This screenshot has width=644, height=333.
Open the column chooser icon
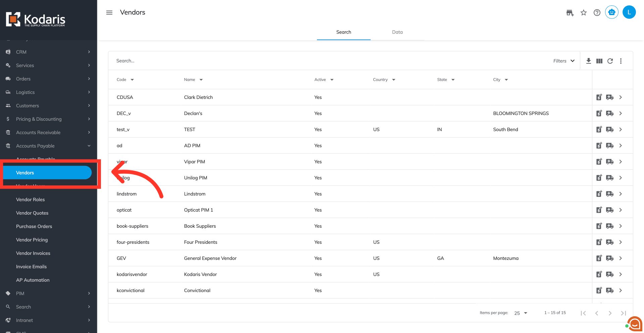click(x=599, y=61)
